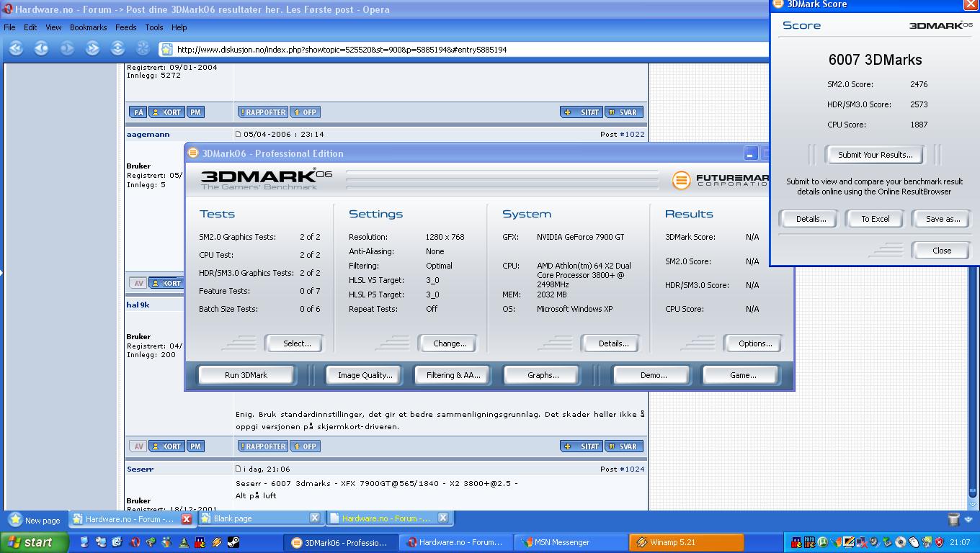Screen dimensions: 980x553
Task: Click Opera's Rewind double-left-arrow toolbar button
Action: 16,49
